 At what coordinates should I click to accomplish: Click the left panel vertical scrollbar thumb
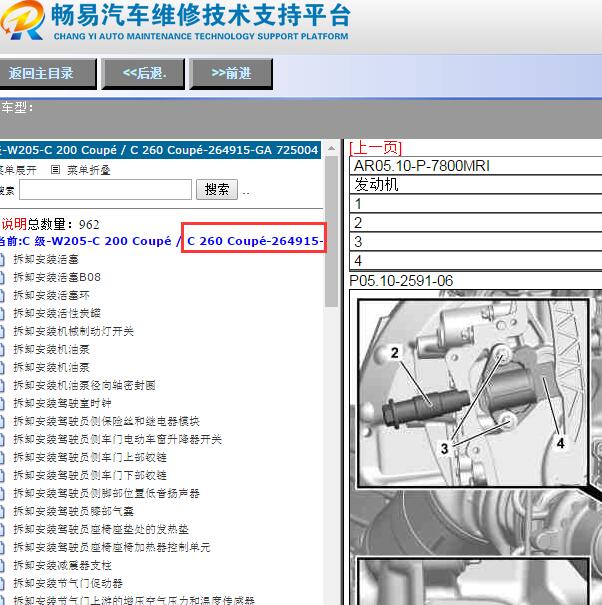[x=331, y=231]
